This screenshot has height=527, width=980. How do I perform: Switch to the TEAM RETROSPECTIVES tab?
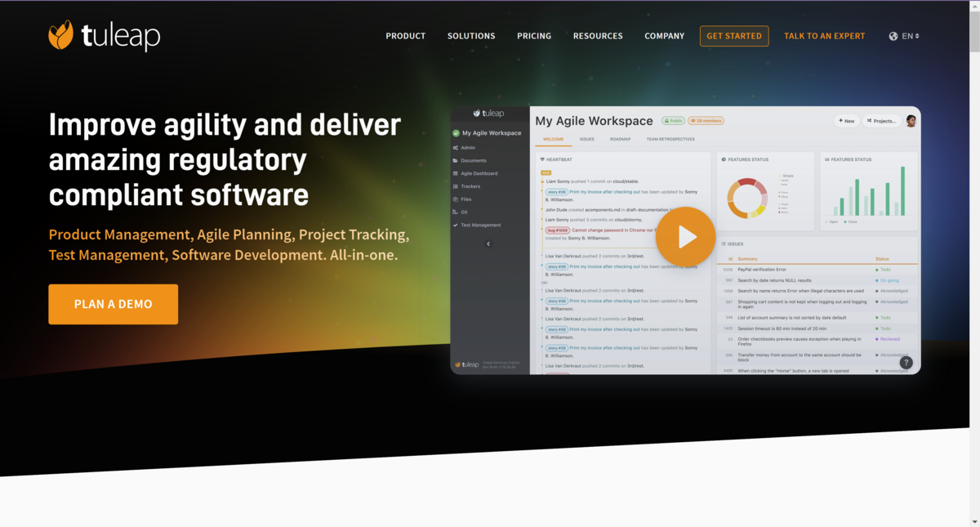(670, 140)
